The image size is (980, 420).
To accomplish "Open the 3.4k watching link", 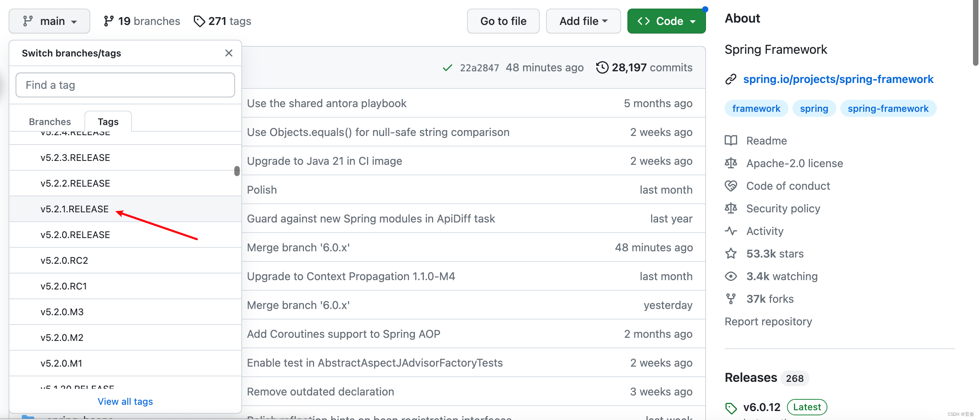I will tap(782, 276).
